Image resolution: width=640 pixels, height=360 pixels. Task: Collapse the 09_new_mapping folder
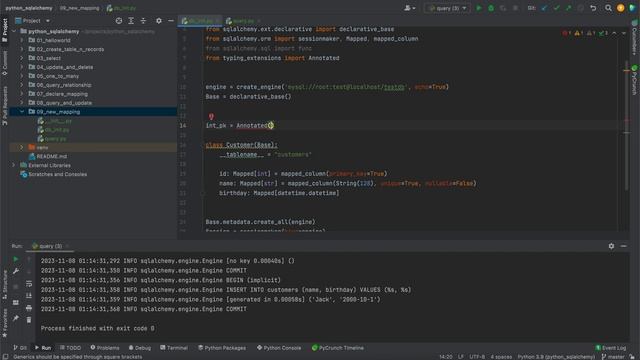[22, 111]
